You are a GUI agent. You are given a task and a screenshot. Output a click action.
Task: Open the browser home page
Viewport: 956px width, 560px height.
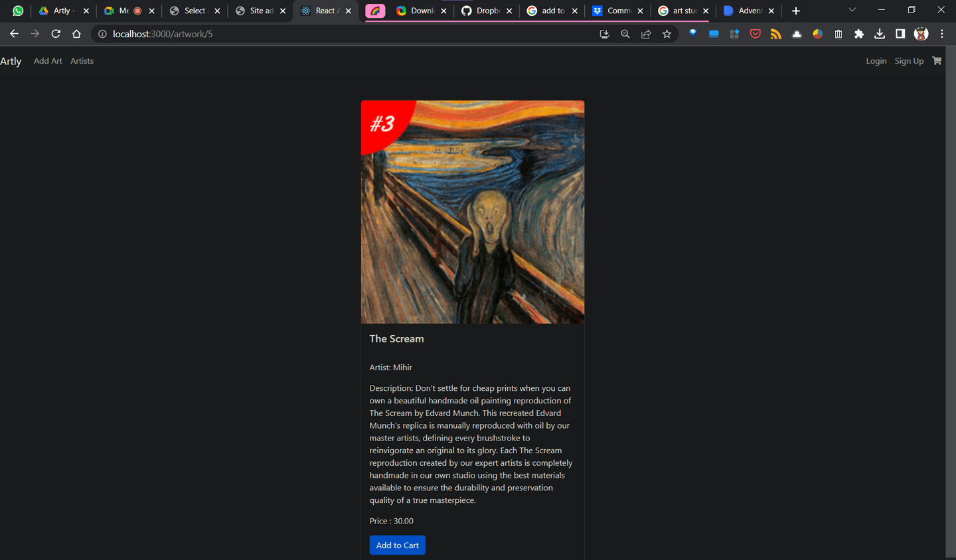tap(76, 34)
